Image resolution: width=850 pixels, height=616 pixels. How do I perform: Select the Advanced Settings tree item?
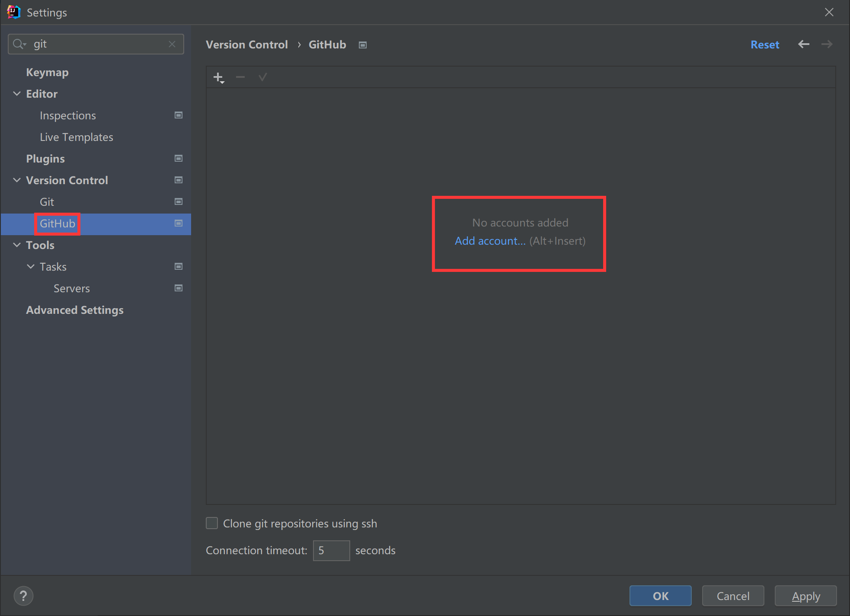pyautogui.click(x=74, y=310)
